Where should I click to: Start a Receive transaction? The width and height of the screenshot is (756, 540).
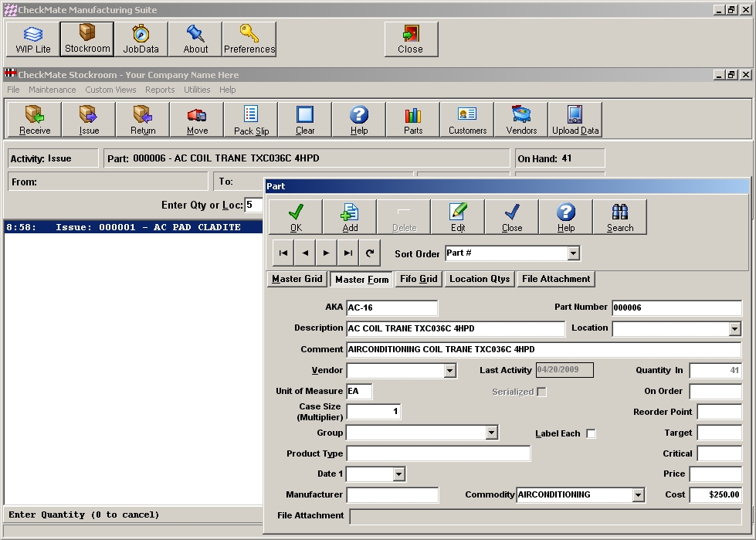[x=35, y=120]
